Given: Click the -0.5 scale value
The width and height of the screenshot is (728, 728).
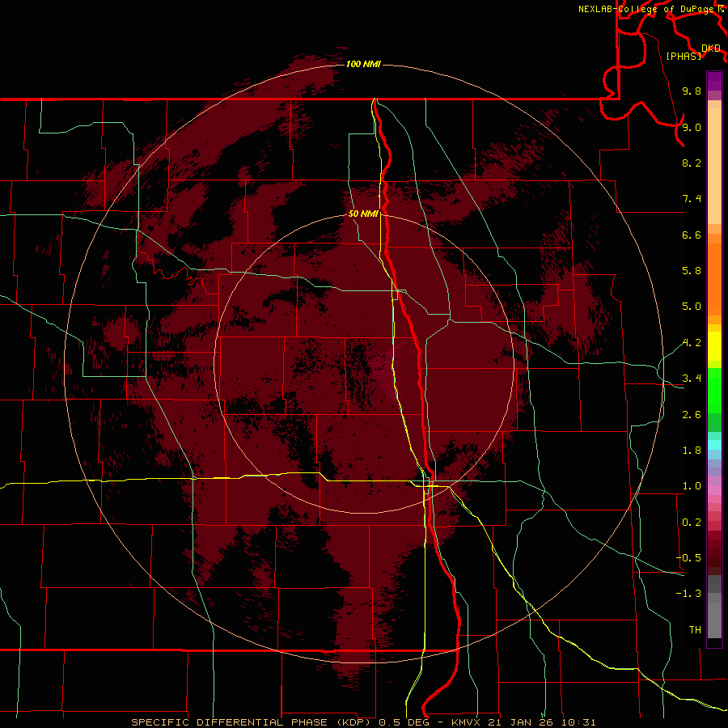Looking at the screenshot, I should click(688, 558).
